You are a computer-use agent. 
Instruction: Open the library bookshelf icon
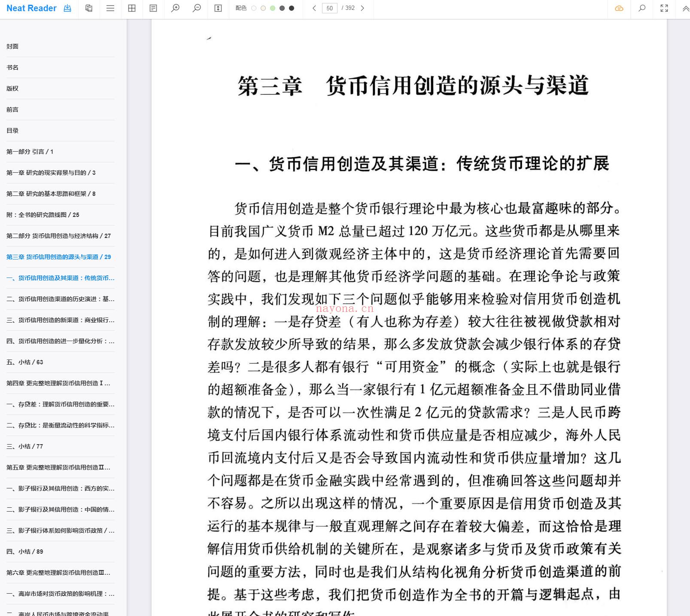(x=89, y=8)
